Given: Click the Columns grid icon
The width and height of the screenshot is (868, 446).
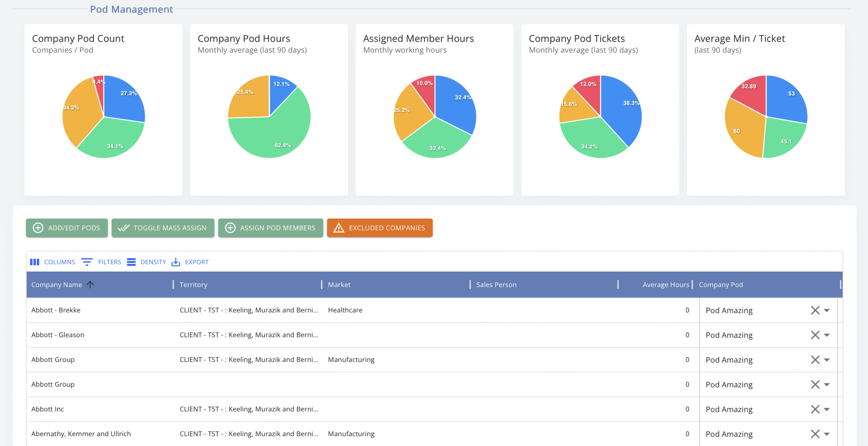Looking at the screenshot, I should pos(35,262).
